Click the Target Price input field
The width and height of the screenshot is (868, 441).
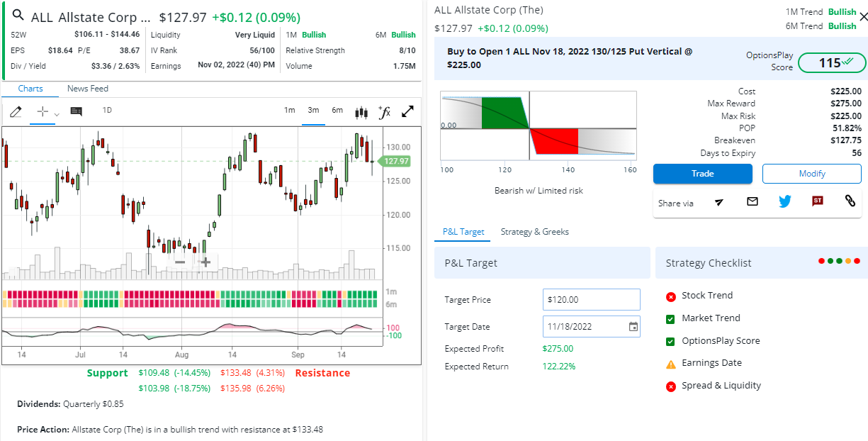(x=592, y=299)
